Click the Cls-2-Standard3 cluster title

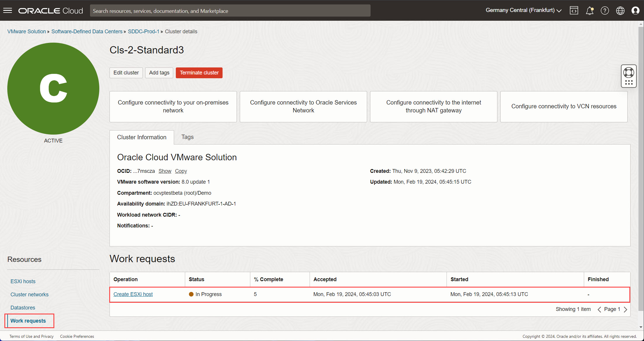pos(147,50)
